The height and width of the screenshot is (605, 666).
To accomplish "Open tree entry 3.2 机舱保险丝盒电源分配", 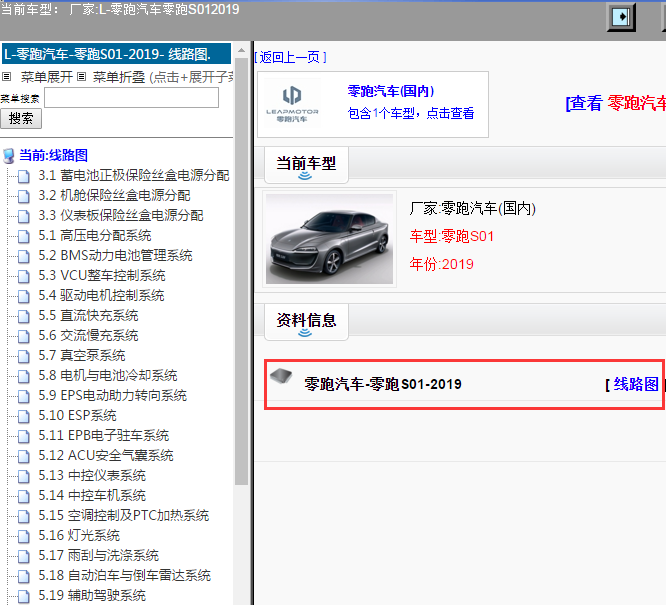I will coord(114,195).
